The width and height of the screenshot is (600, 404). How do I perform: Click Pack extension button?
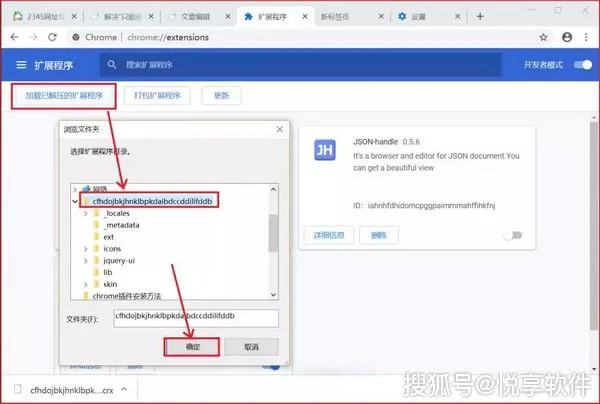click(157, 96)
